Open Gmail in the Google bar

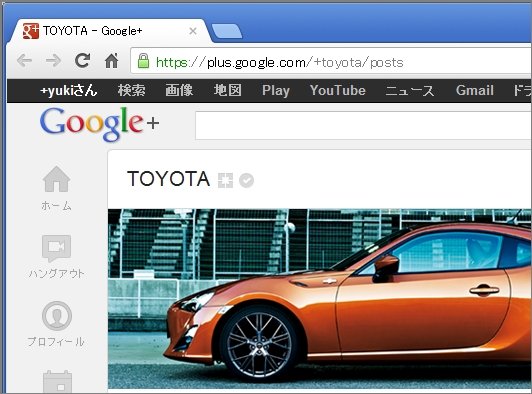pos(475,91)
